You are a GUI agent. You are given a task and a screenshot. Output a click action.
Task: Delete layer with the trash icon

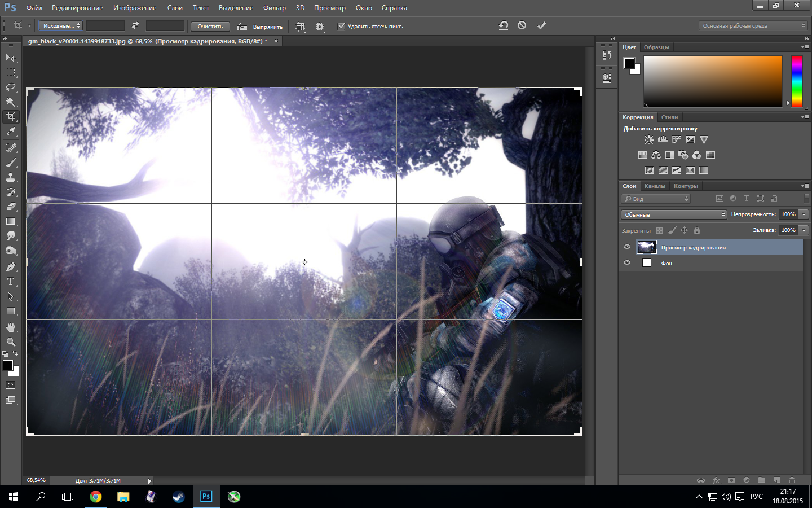click(792, 480)
